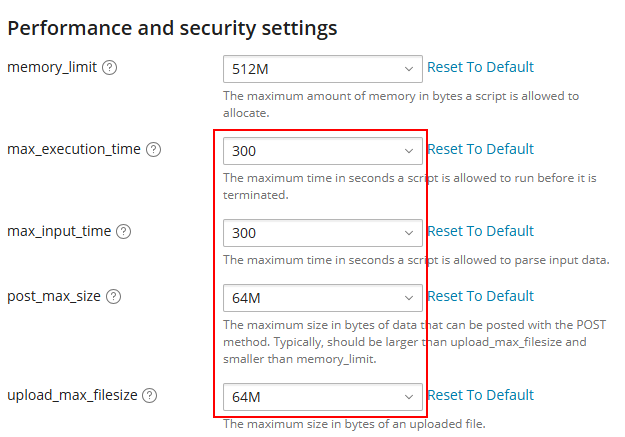The height and width of the screenshot is (437, 625).
Task: Expand the upload_max_filesize dropdown arrow
Action: click(408, 397)
